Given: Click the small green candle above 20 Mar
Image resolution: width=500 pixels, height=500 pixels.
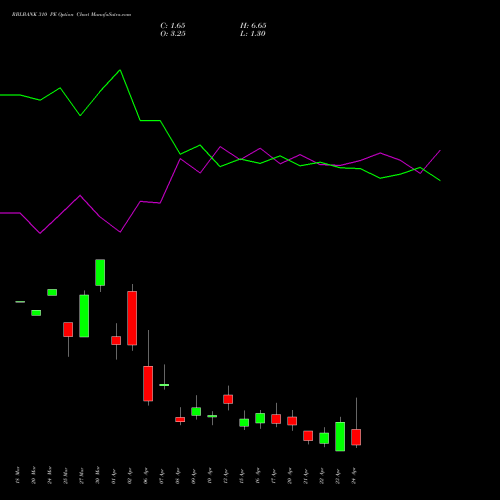Looking at the screenshot, I should click(x=36, y=313).
